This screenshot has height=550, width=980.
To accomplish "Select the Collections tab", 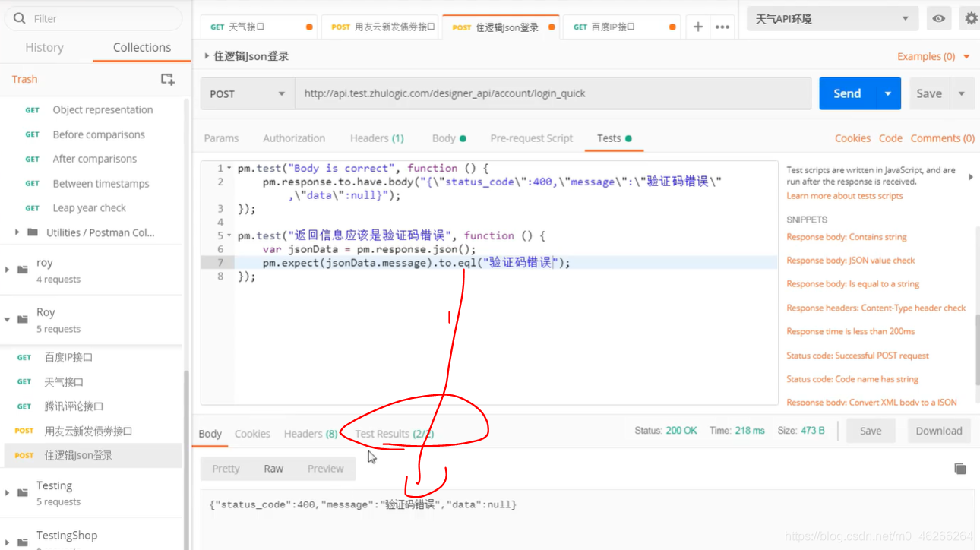I will pyautogui.click(x=142, y=47).
